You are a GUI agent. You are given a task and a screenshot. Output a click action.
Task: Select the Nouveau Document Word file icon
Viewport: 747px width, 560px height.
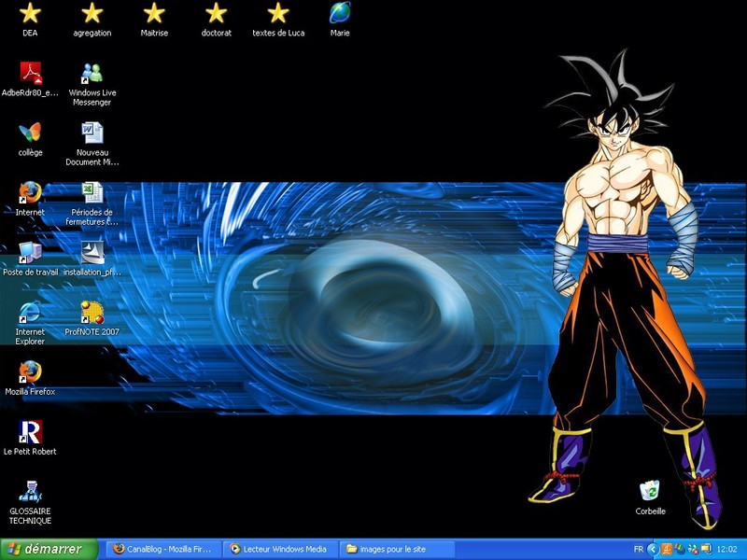[92, 133]
